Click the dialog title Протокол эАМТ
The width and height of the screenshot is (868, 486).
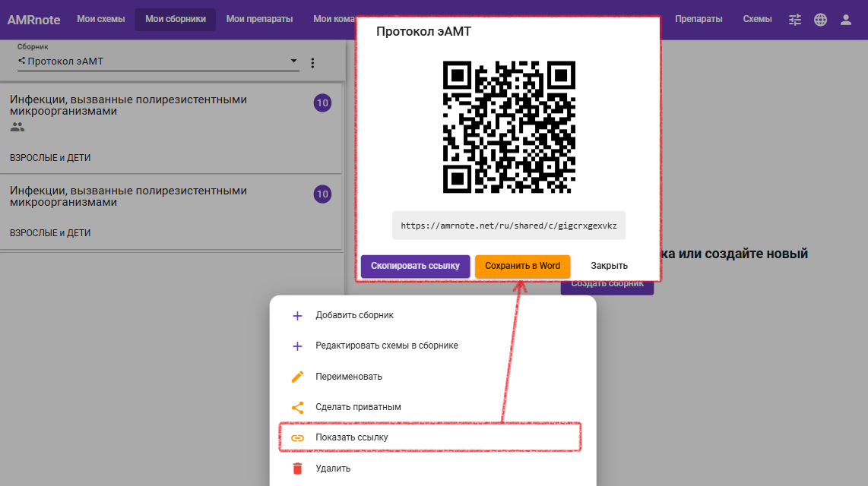coord(423,32)
